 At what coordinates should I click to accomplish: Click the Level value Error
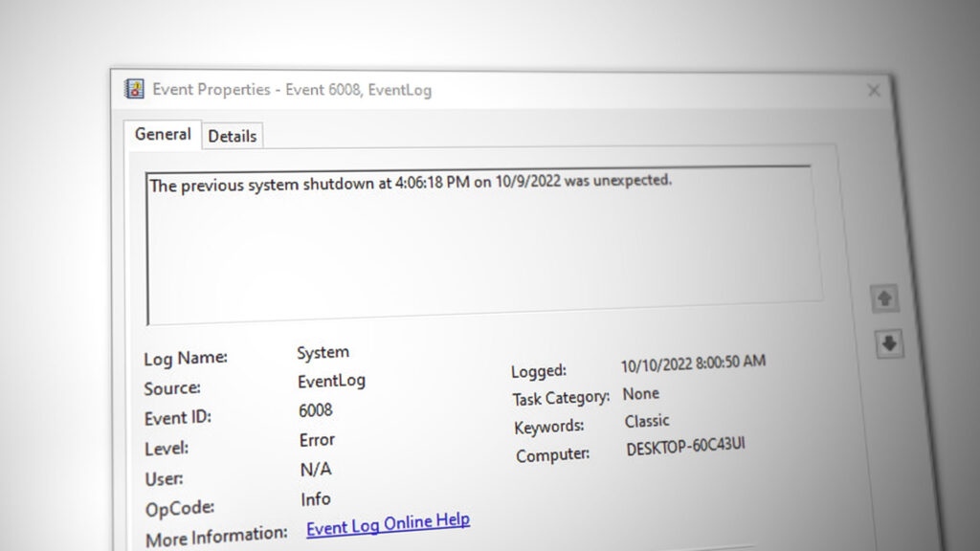tap(317, 439)
